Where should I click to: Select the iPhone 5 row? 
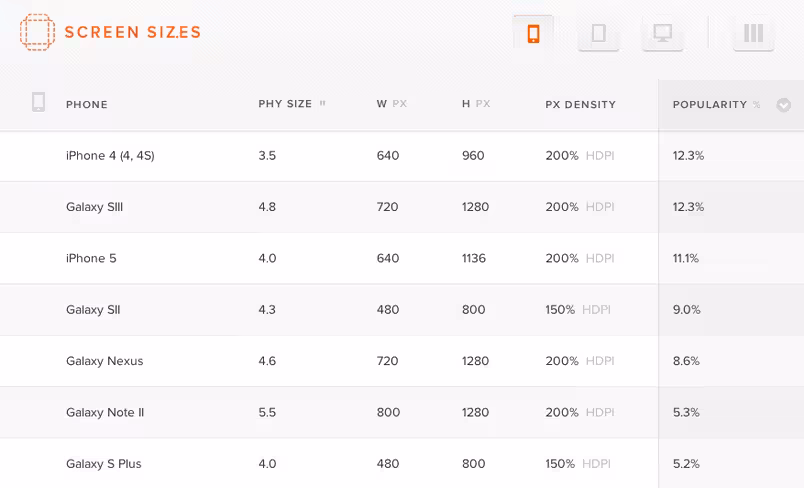pos(402,258)
